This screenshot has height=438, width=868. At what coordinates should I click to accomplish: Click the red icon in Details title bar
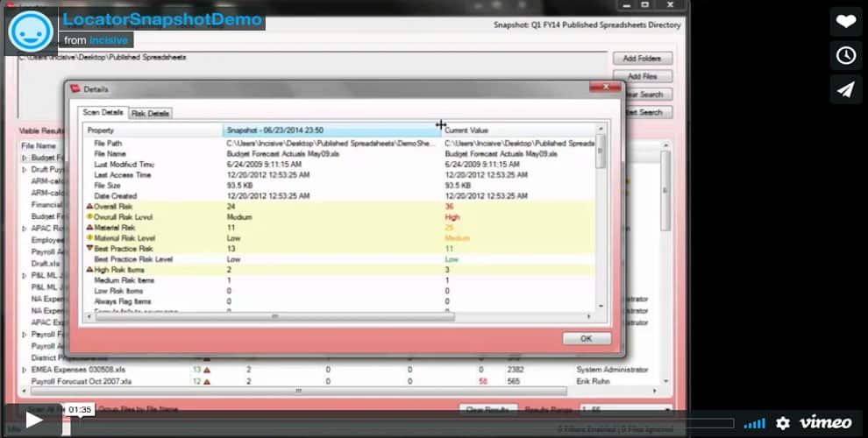[75, 88]
